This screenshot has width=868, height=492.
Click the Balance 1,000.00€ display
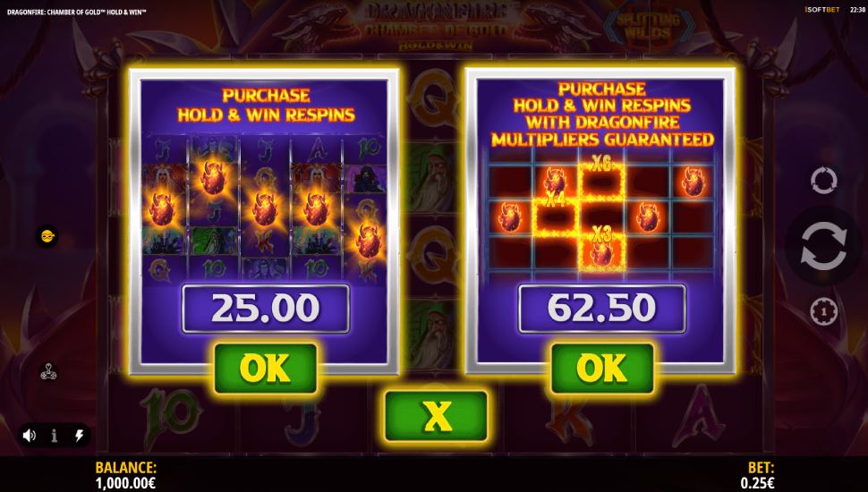click(125, 475)
